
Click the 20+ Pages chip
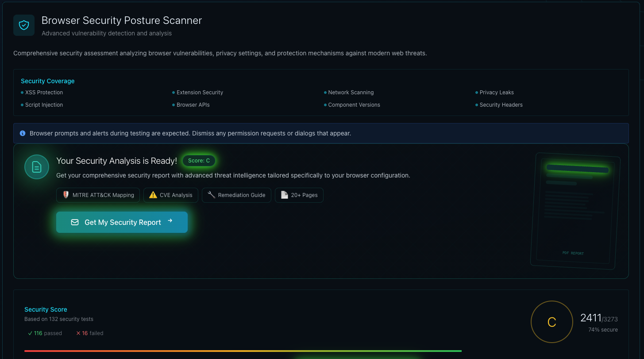point(299,195)
